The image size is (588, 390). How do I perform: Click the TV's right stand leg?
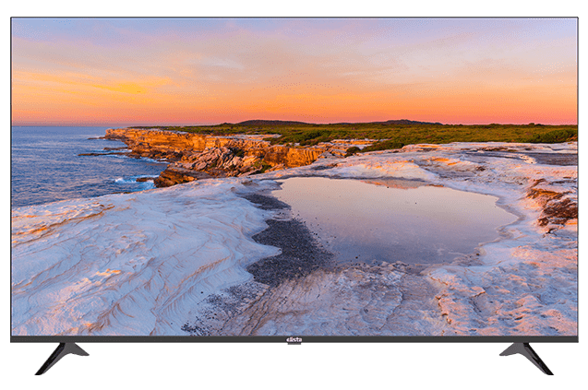pyautogui.click(x=526, y=358)
